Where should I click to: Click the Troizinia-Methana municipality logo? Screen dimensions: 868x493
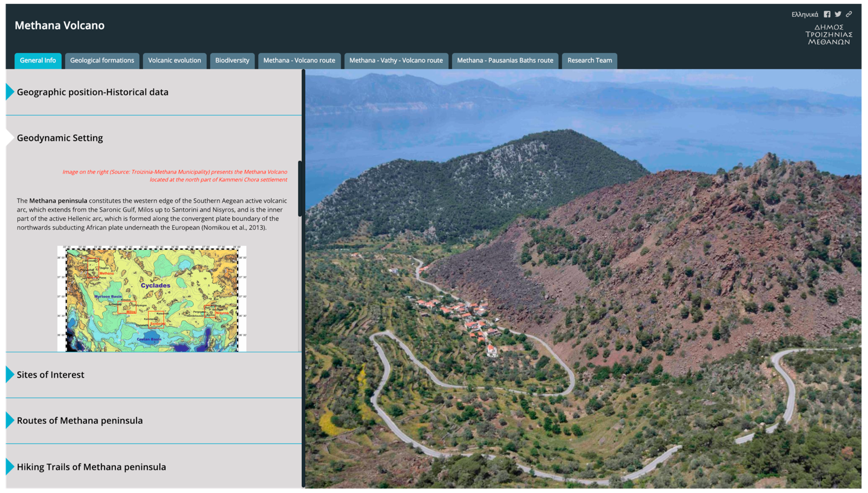829,35
